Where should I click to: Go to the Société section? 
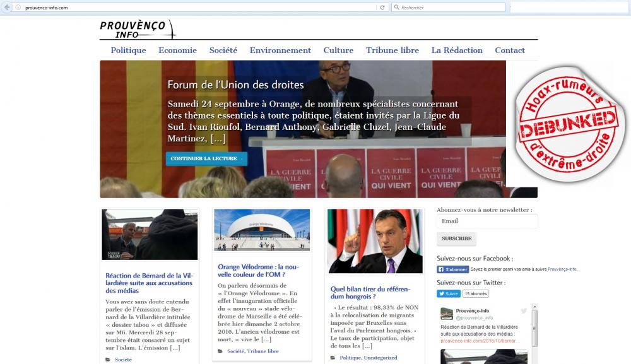coord(223,50)
